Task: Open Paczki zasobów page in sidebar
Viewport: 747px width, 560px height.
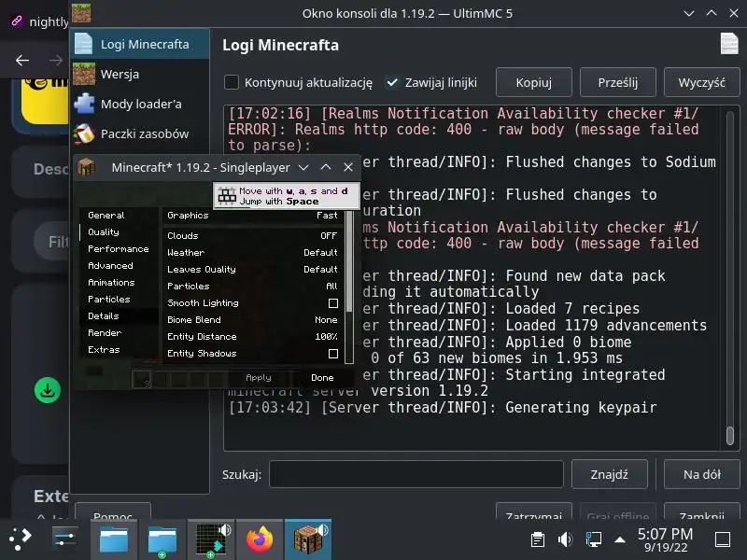Action: tap(140, 133)
